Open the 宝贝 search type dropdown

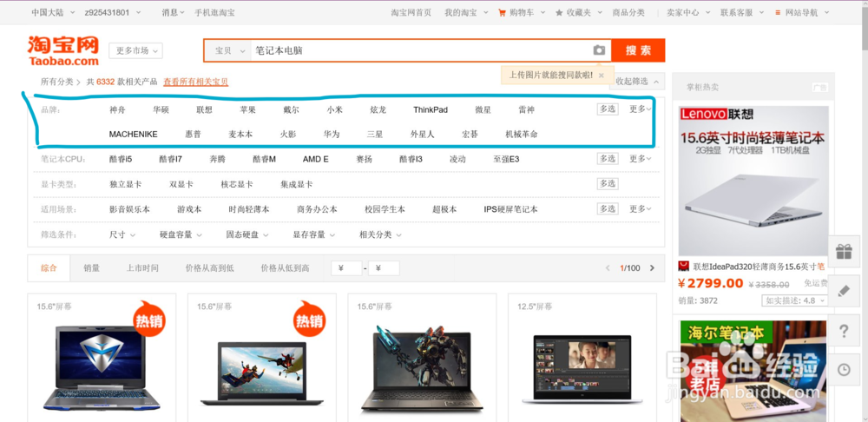[228, 50]
